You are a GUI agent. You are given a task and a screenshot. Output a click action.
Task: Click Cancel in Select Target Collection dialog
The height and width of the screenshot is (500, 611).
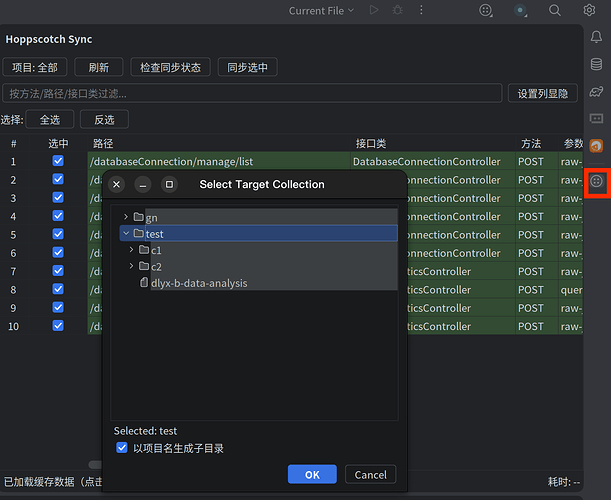(371, 474)
